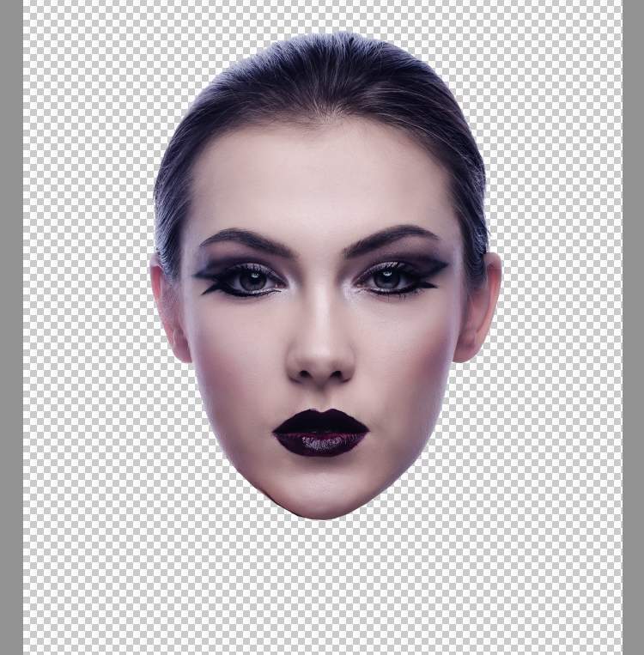Click the dark lips on the portrait
This screenshot has width=644, height=655.
pos(320,433)
